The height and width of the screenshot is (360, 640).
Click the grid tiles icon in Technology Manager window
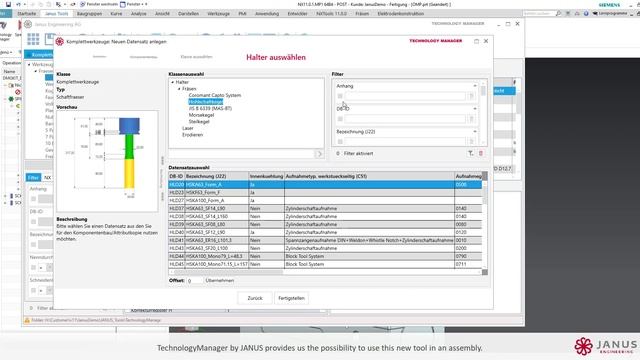click(x=33, y=39)
